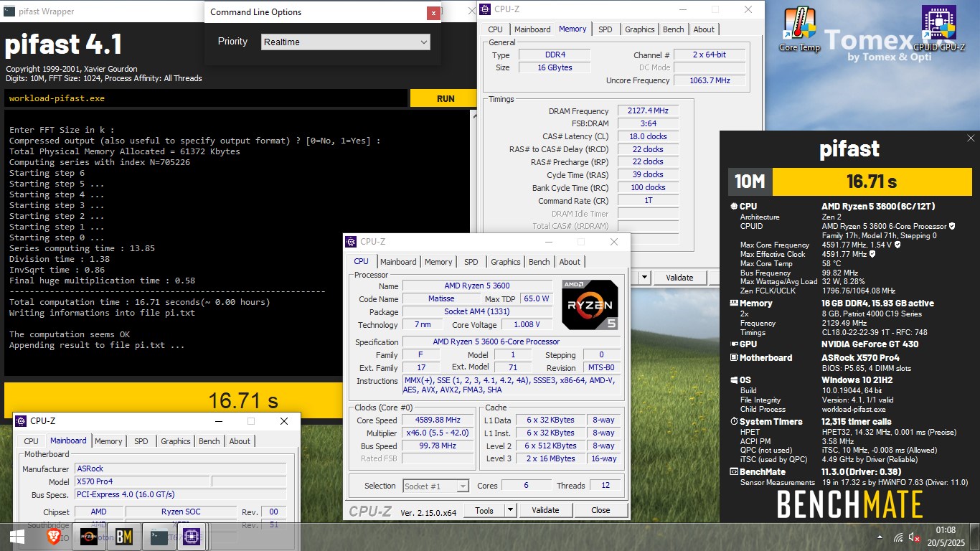Click the verified shield next to CPUID
The height and width of the screenshot is (551, 980).
(952, 226)
